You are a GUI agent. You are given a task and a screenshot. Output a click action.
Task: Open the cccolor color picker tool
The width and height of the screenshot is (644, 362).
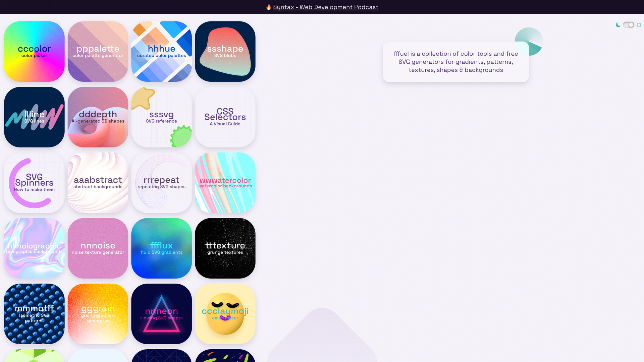(34, 51)
